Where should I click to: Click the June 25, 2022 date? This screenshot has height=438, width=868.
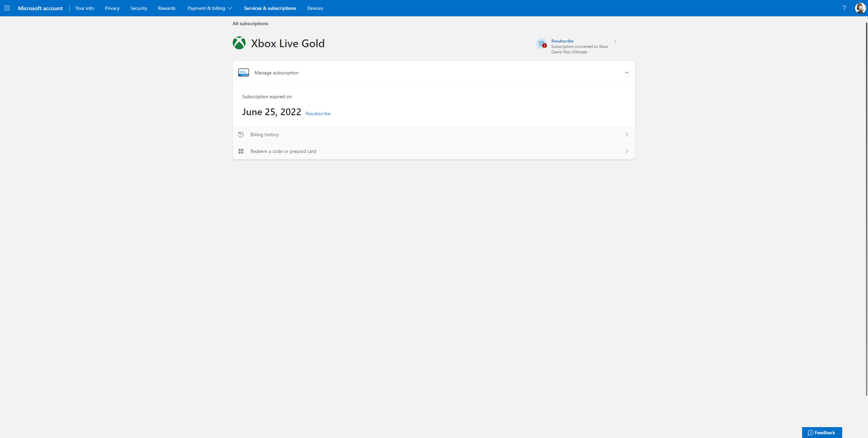[x=271, y=112]
